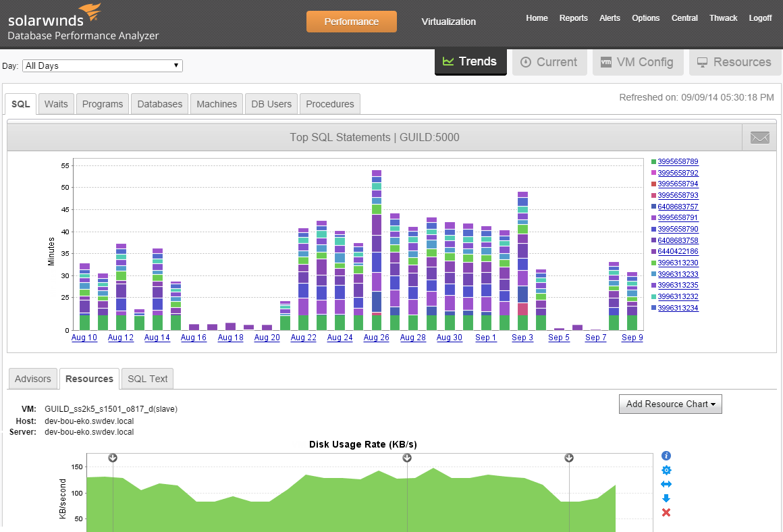Open Alerts in top menu
Screen dimensions: 783x532
coord(610,18)
